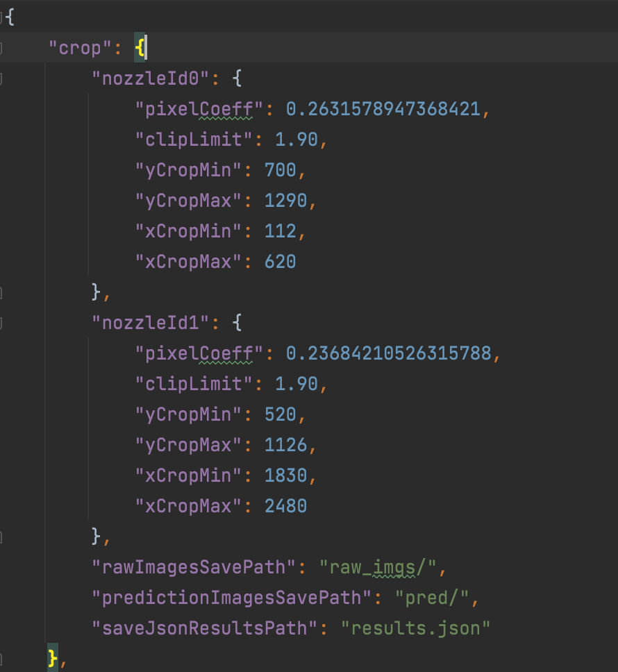Click the "rawImagesSavePath" key

click(x=194, y=567)
